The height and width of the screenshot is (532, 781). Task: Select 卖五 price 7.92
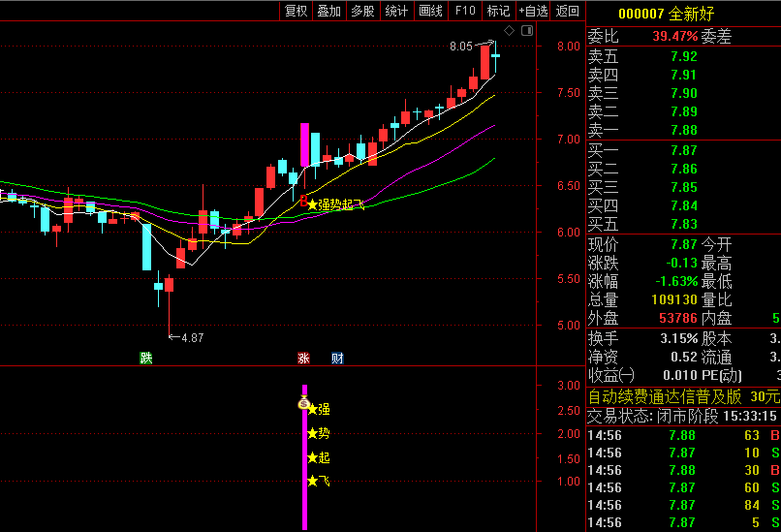coord(684,56)
